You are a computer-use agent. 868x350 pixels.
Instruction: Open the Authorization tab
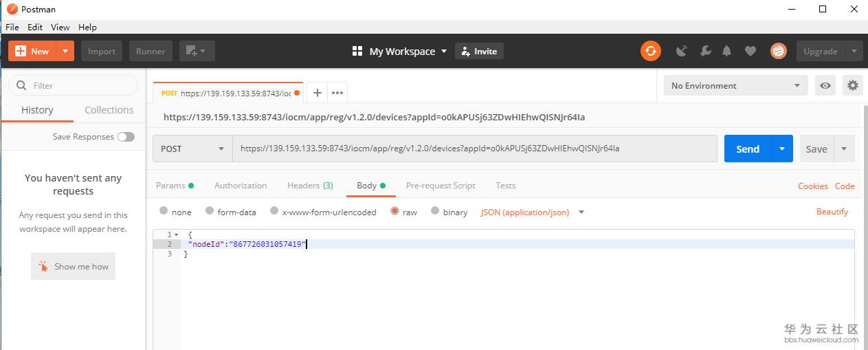pos(241,186)
